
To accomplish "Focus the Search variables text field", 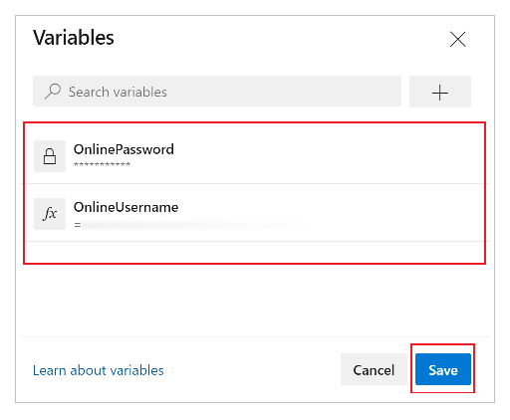I will (217, 92).
